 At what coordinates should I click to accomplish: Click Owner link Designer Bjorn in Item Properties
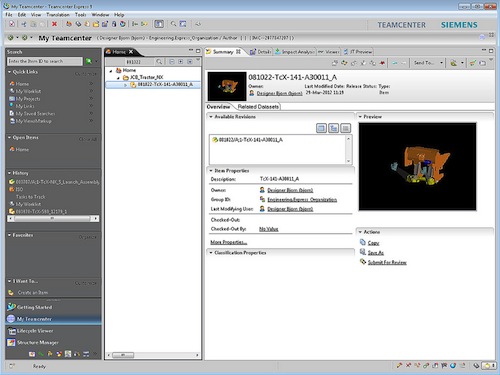coord(290,190)
